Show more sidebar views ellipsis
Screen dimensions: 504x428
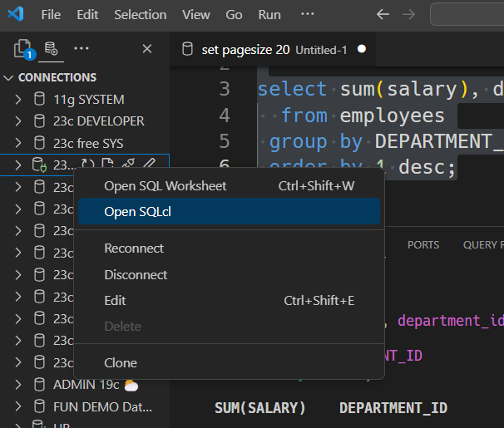81,49
